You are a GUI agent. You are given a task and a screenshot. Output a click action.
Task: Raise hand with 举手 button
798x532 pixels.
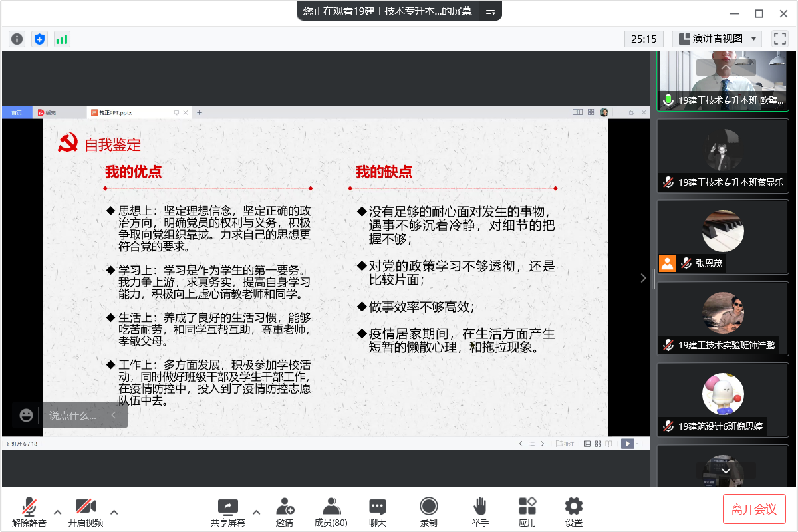(481, 511)
